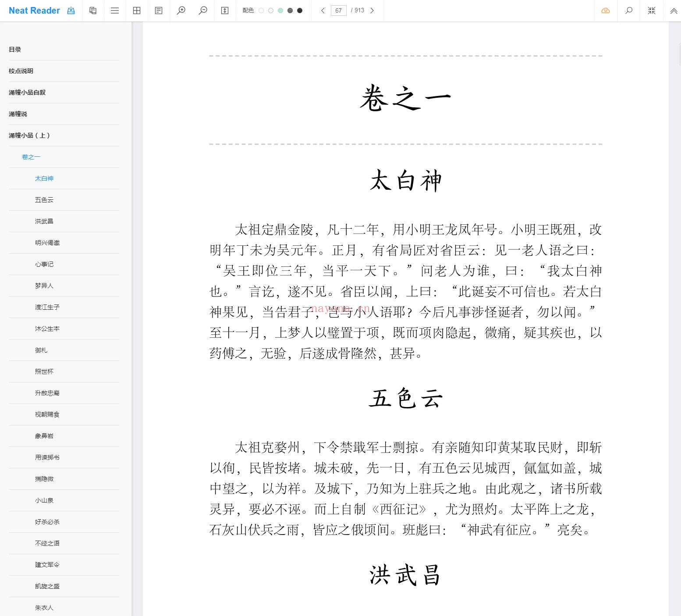681x616 pixels.
Task: Jump to 御札 entry
Action: (x=41, y=350)
